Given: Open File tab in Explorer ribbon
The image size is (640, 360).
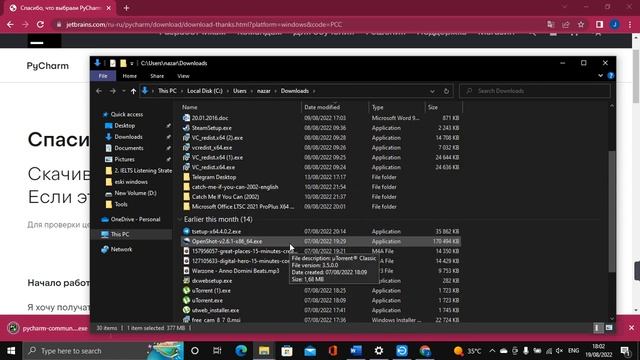Looking at the screenshot, I should pyautogui.click(x=103, y=76).
